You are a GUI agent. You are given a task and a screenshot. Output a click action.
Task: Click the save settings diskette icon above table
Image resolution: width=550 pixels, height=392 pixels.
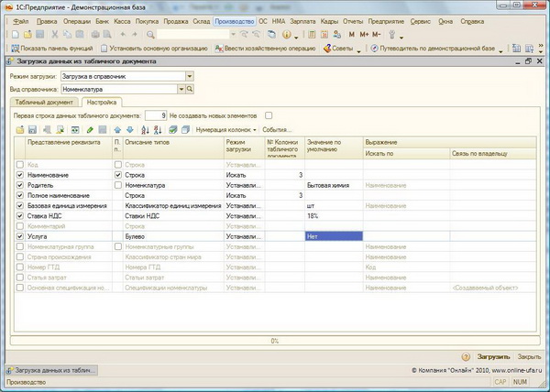(32, 130)
